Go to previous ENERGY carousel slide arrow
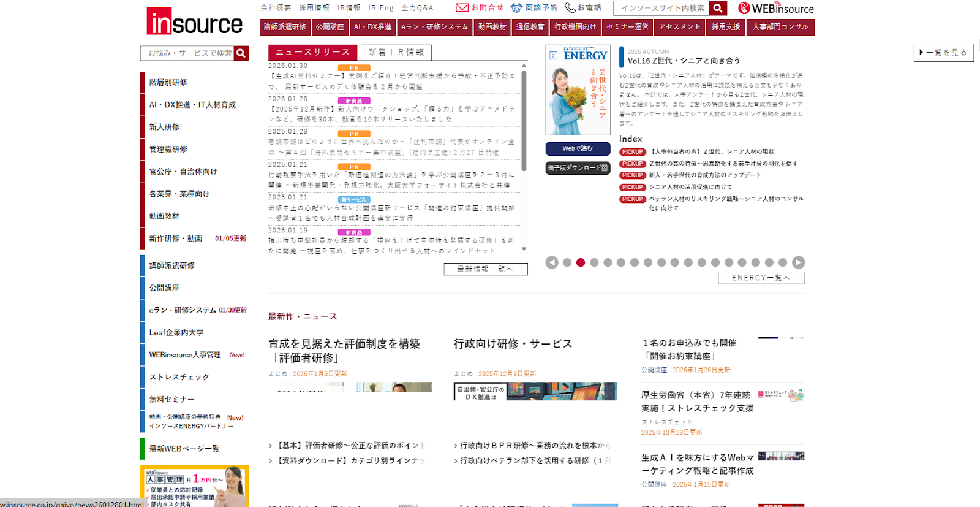 (552, 262)
